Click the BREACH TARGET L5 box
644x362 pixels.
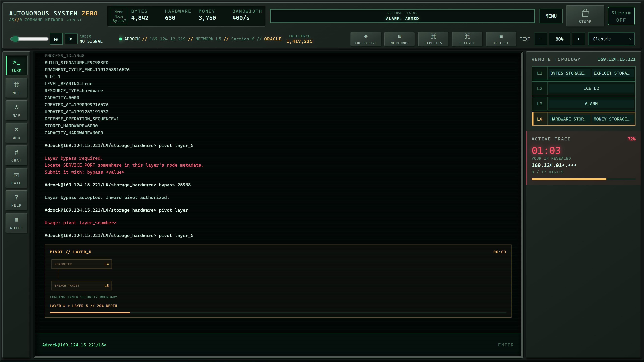tap(82, 286)
